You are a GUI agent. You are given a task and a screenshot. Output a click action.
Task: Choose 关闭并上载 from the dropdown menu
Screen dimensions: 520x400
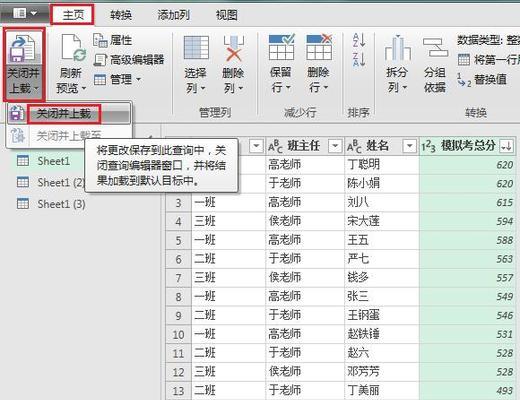64,114
